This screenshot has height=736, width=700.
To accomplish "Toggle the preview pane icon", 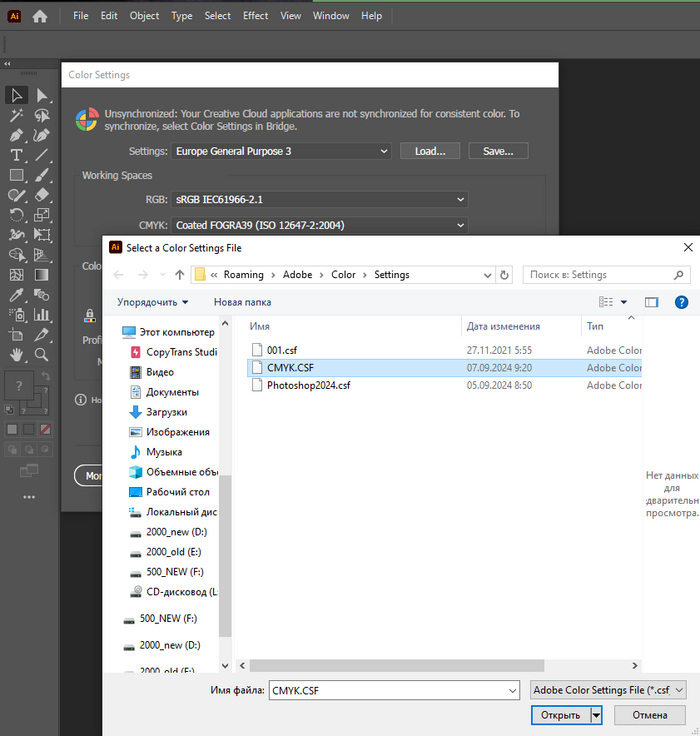I will point(652,302).
